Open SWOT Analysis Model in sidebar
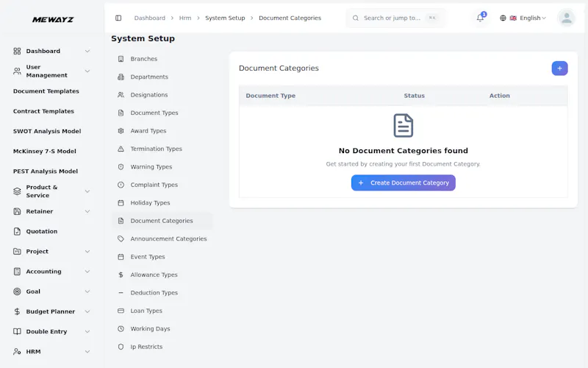 pyautogui.click(x=47, y=132)
